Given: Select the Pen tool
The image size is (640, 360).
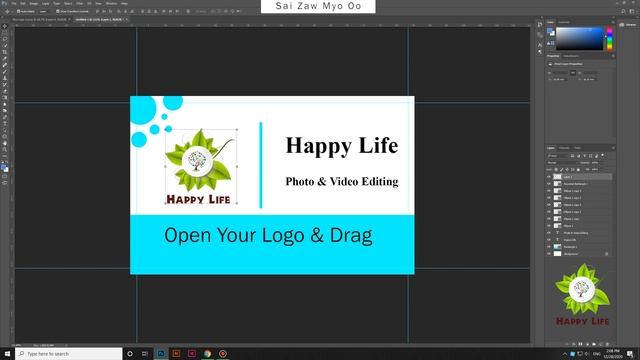Looking at the screenshot, I should (x=5, y=117).
